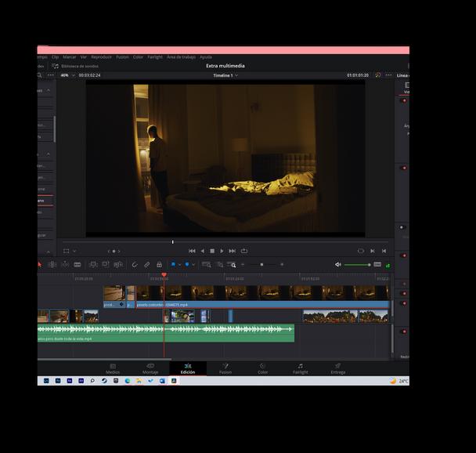Open viewer options three-dot menu beside 46%
This screenshot has height=453, width=476.
click(x=51, y=75)
